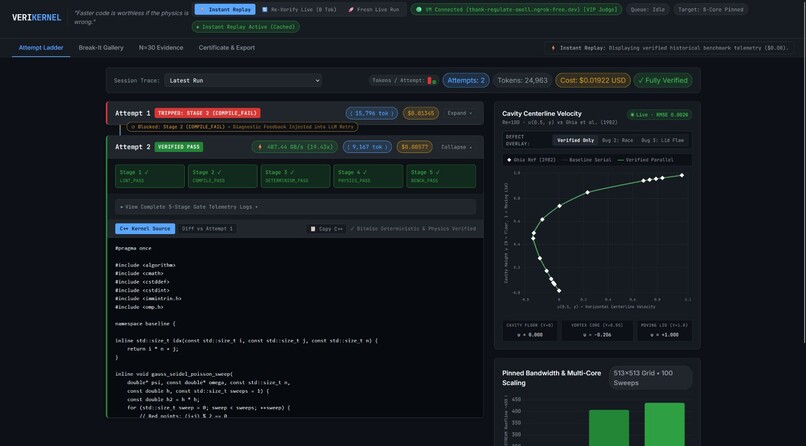Image resolution: width=806 pixels, height=446 pixels.
Task: Click the TRIPPED: STAGE 2 (COMPILE_FAIL) badge
Action: [x=207, y=113]
